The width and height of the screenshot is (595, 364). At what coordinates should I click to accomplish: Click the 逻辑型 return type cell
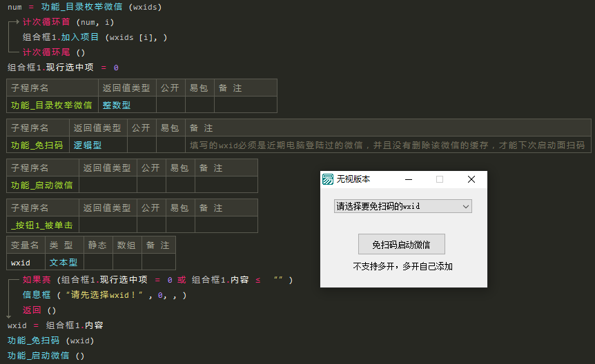click(x=98, y=145)
